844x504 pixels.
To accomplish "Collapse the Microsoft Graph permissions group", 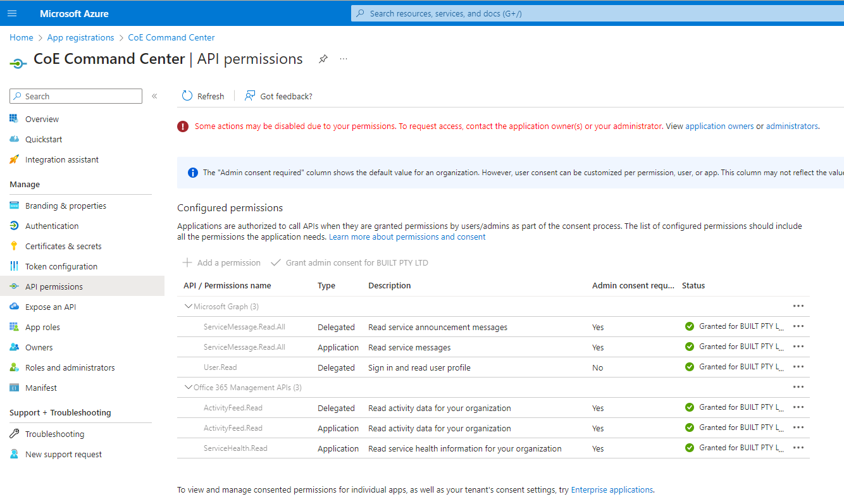I will 188,306.
